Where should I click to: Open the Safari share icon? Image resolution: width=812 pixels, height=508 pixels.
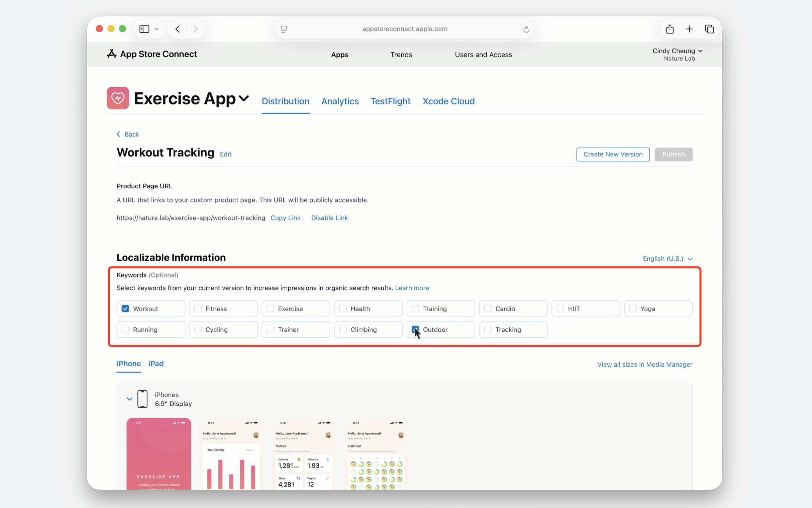(x=670, y=29)
